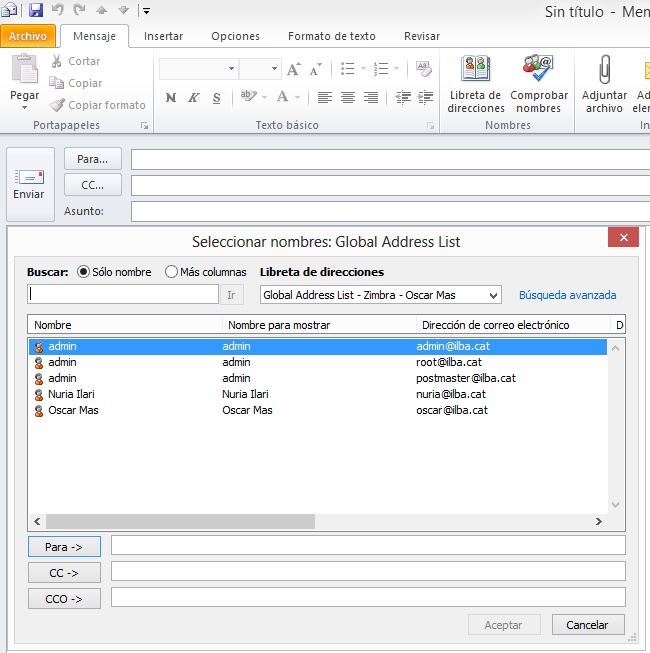
Task: Open the Global Address List combo box
Action: pos(381,295)
